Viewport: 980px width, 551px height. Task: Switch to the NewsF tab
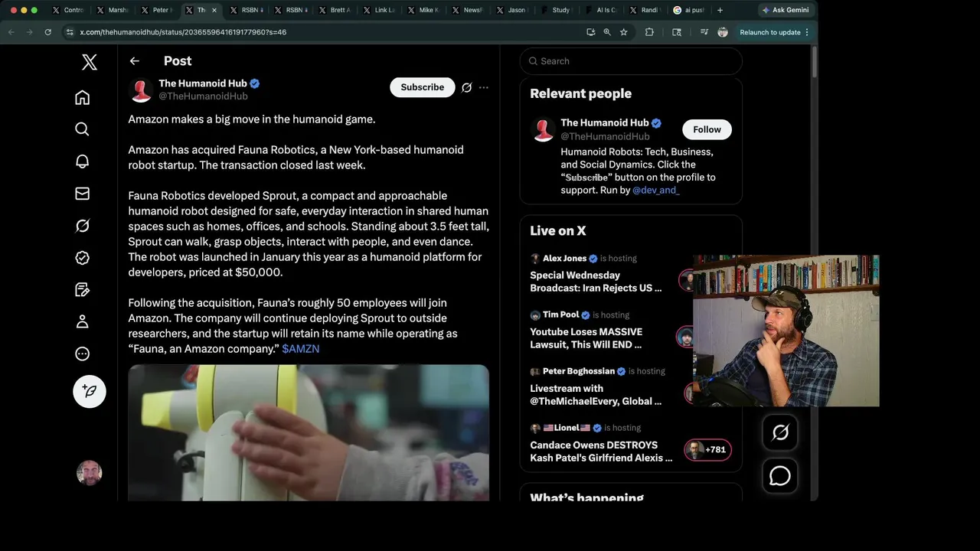coord(467,10)
